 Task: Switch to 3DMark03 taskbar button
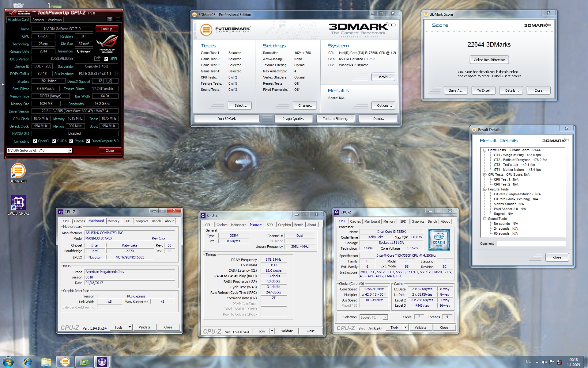[65, 362]
